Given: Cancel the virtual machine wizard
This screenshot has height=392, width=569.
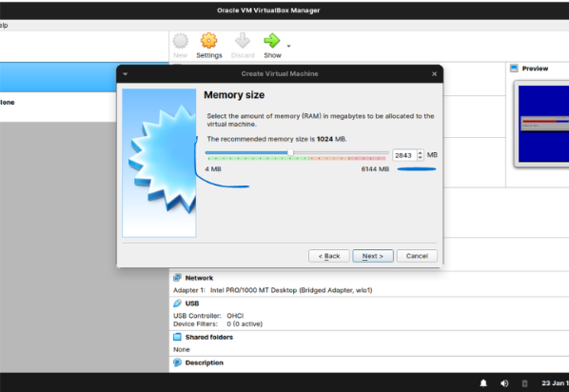Looking at the screenshot, I should point(417,256).
